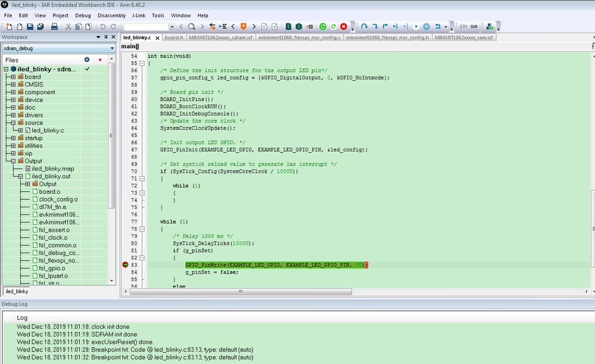Screen dimensions: 595x364
Task: Save the current file with the floppy icon
Action: 30,27
